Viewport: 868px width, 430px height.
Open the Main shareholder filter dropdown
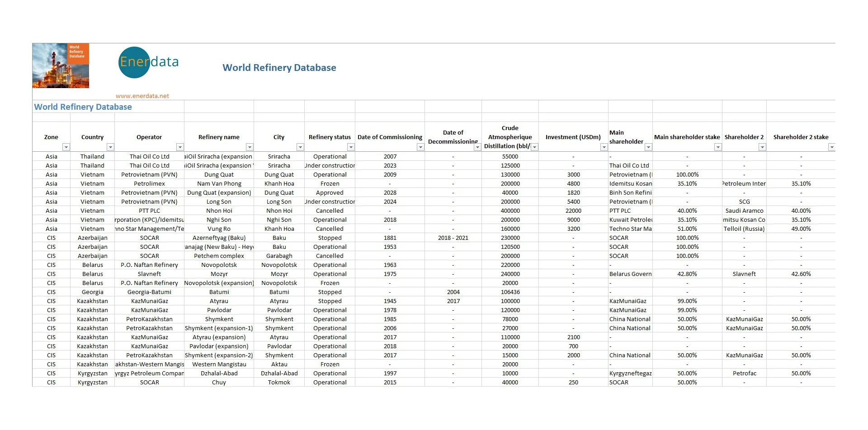pos(648,147)
